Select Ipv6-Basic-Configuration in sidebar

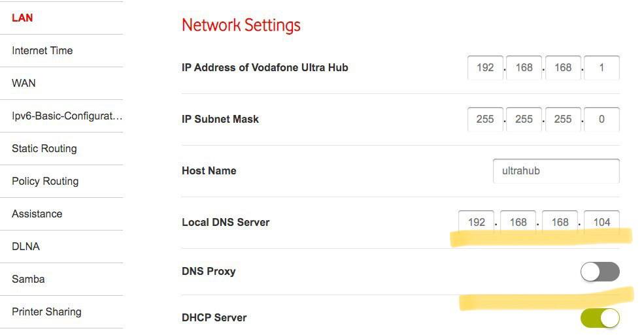point(67,116)
